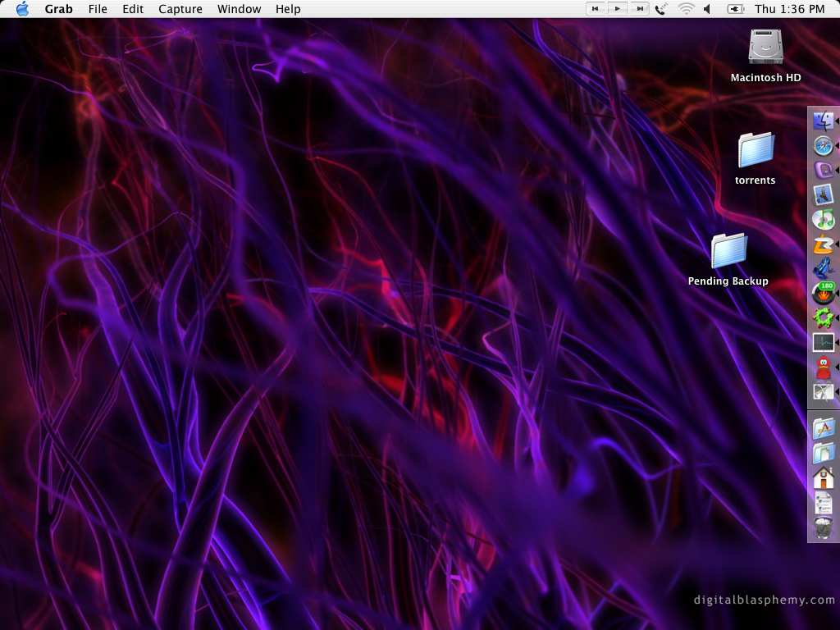Launch Adium red duck icon
The height and width of the screenshot is (630, 840).
[823, 367]
